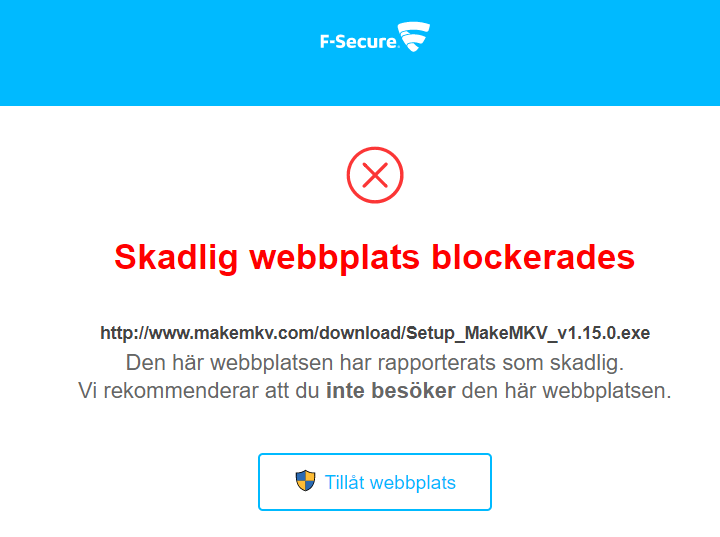
Task: Click the bold "inte besöker" text
Action: click(x=390, y=391)
